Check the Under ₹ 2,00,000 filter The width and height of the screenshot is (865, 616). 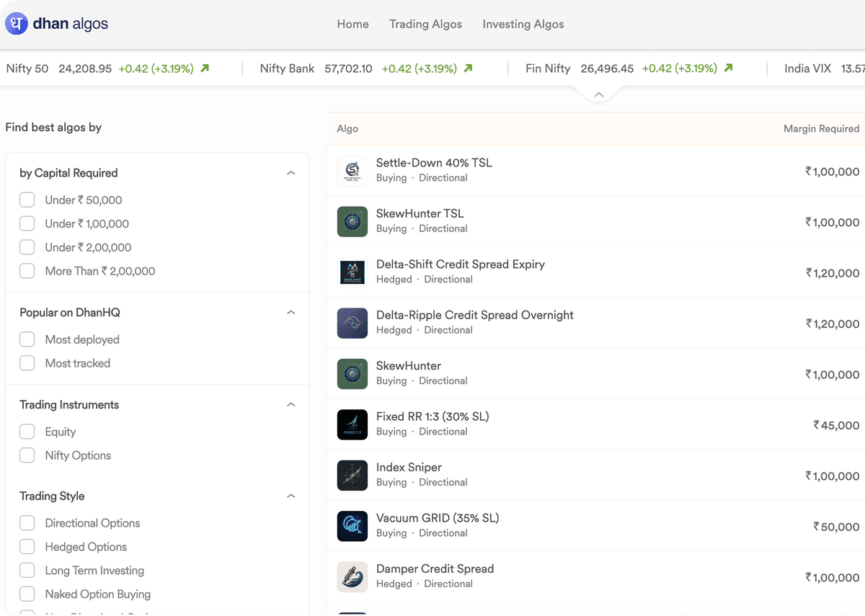(x=27, y=248)
